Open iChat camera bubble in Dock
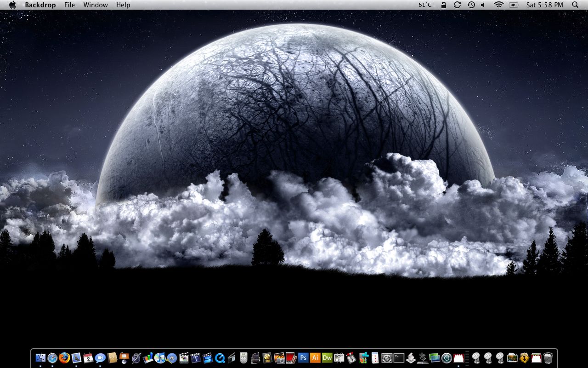The width and height of the screenshot is (588, 368). pos(100,357)
